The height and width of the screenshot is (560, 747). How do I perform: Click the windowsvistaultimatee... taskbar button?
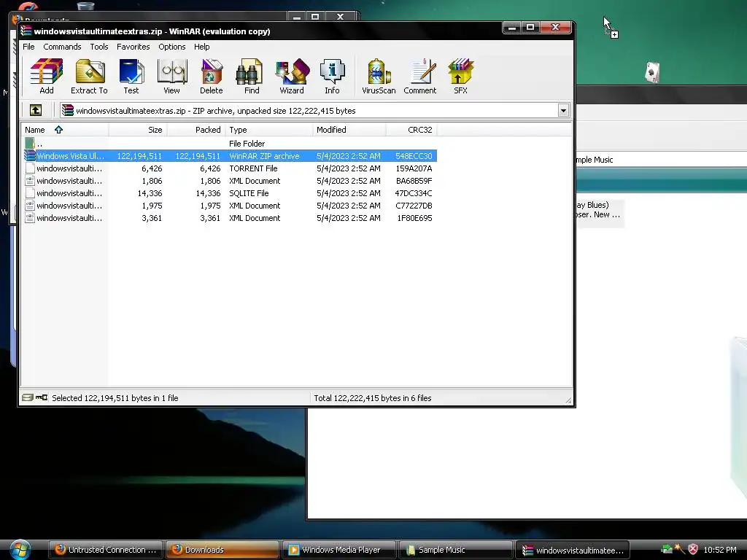(x=572, y=550)
